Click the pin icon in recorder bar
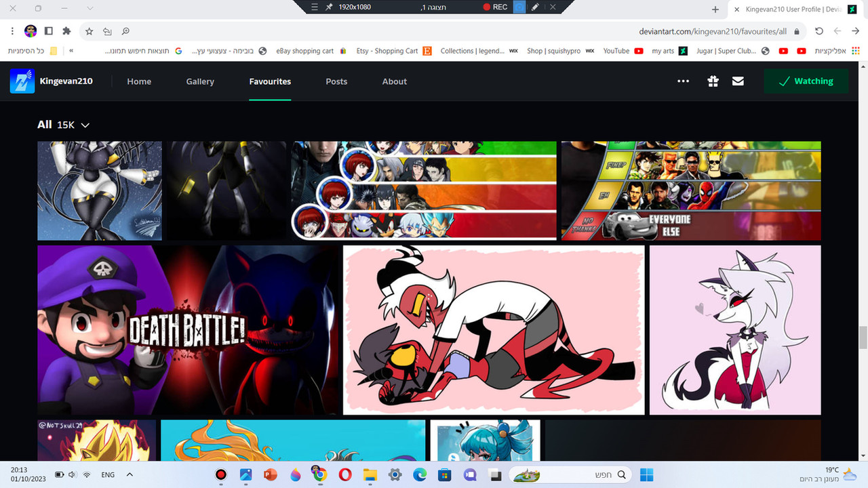The height and width of the screenshot is (488, 868). 330,7
